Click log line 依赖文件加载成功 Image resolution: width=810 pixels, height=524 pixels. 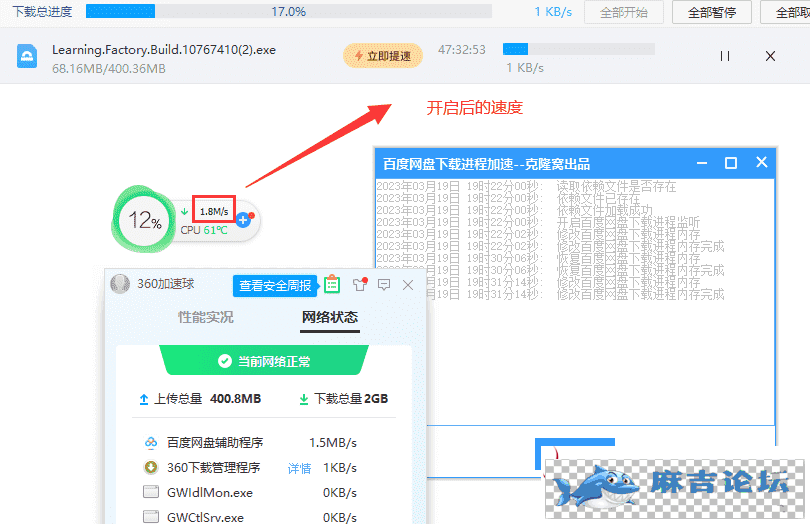604,210
